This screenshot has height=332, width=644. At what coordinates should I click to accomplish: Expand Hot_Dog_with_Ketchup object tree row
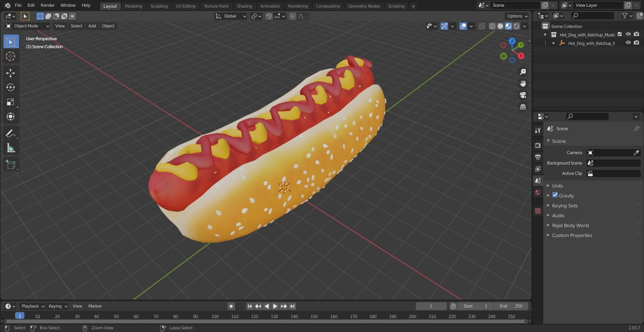pyautogui.click(x=553, y=43)
